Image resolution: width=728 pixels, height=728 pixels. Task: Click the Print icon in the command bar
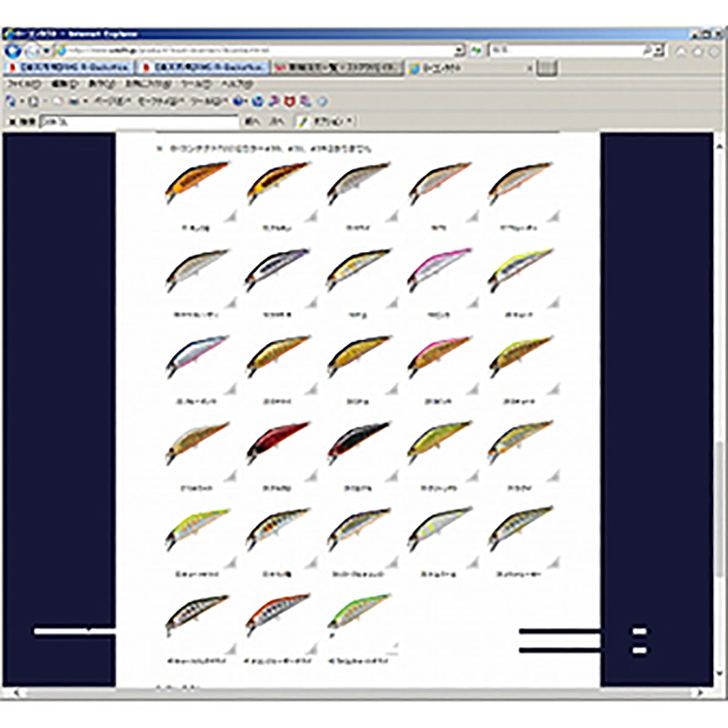74,102
